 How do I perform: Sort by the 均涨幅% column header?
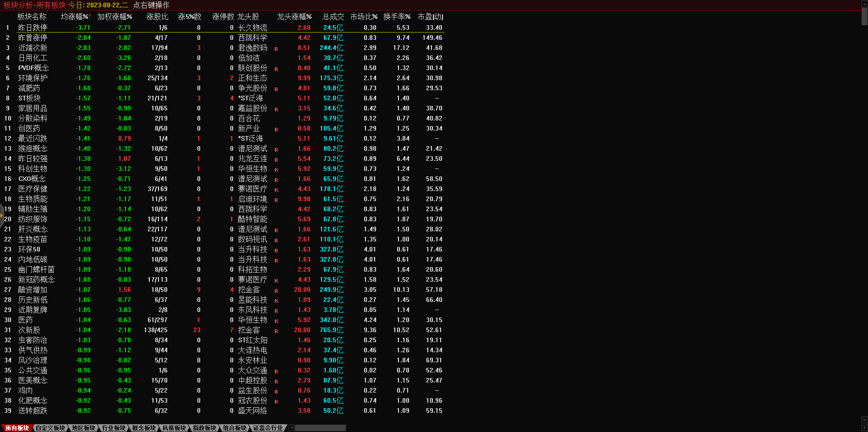point(75,16)
